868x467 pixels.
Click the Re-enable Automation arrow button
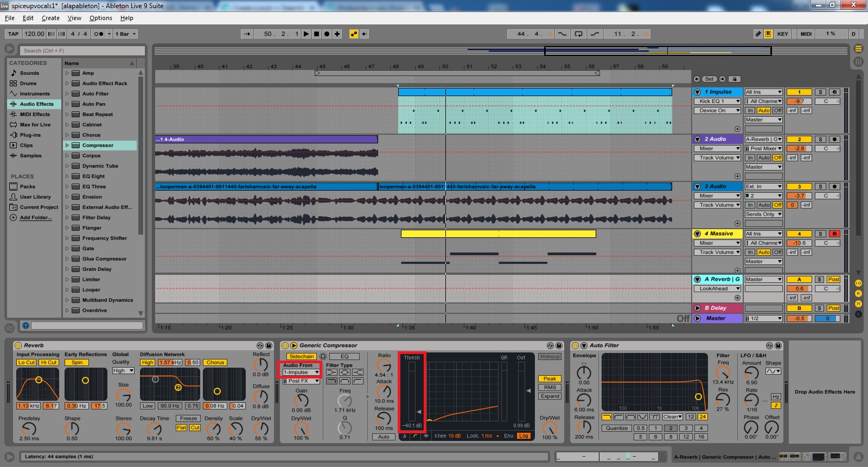point(364,34)
